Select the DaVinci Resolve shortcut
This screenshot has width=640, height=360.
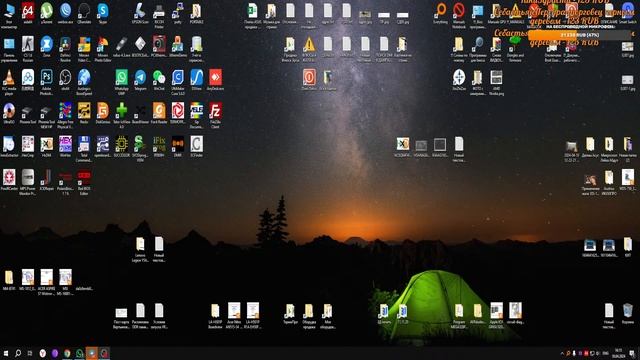(x=65, y=44)
